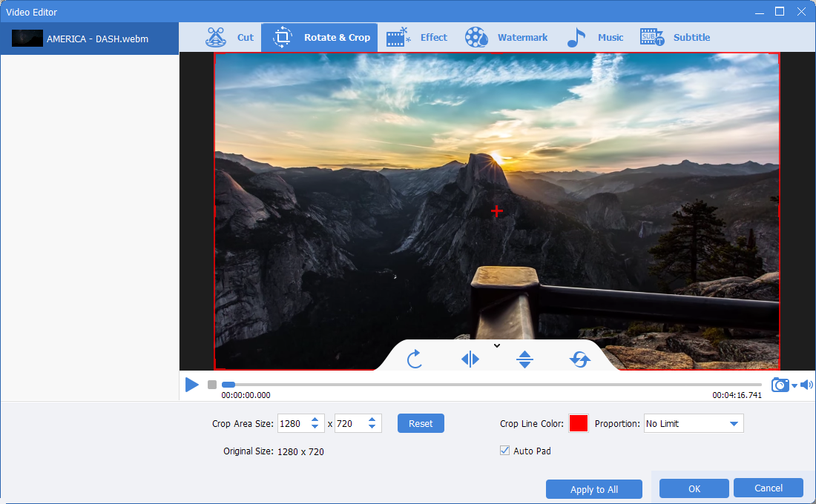Collapse the rotate toolbar with the chevron
This screenshot has height=504, width=816.
[497, 345]
